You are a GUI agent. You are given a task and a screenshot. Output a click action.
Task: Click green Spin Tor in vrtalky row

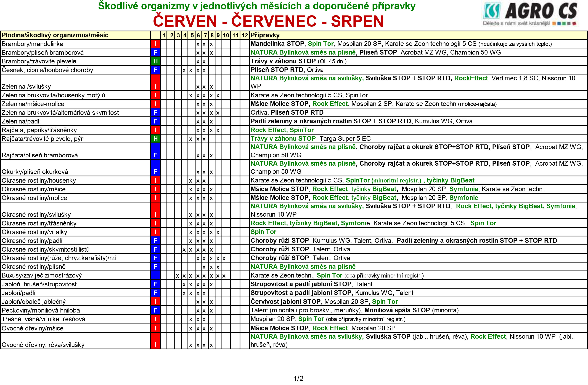pyautogui.click(x=263, y=232)
